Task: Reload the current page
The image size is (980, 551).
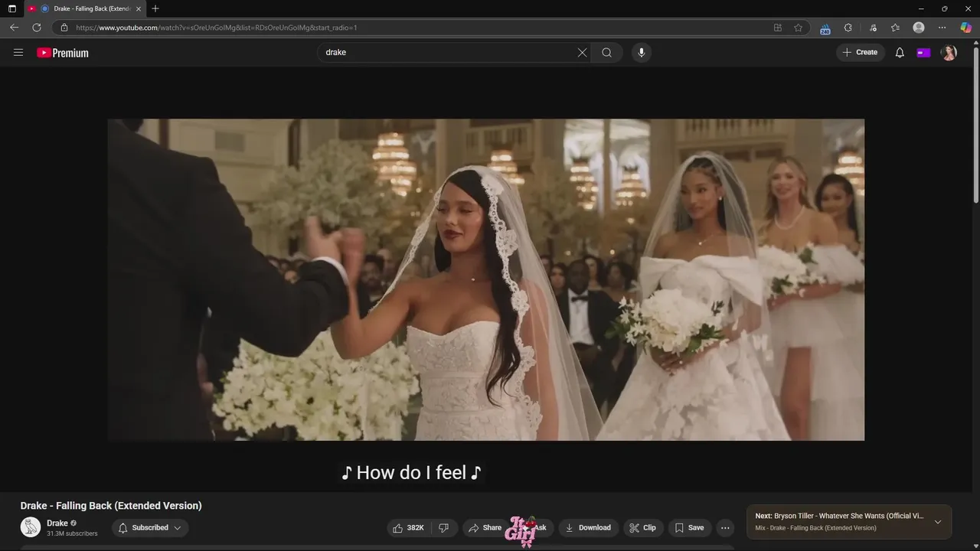Action: click(36, 28)
